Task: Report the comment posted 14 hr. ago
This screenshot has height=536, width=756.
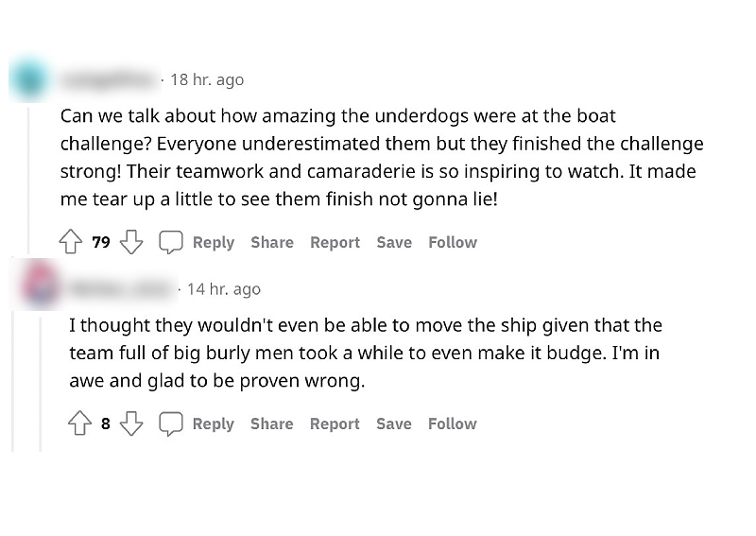Action: pyautogui.click(x=335, y=424)
